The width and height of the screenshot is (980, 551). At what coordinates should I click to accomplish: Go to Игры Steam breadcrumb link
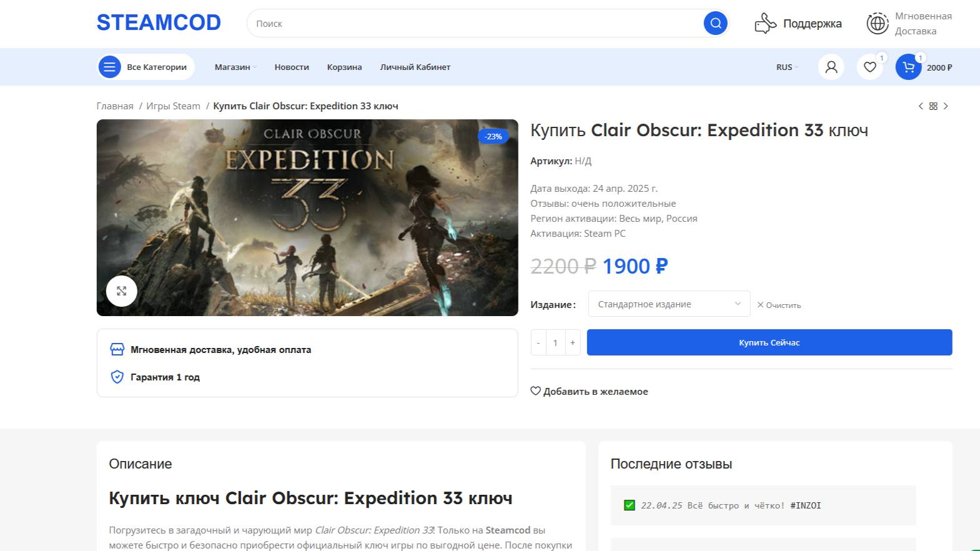tap(173, 106)
